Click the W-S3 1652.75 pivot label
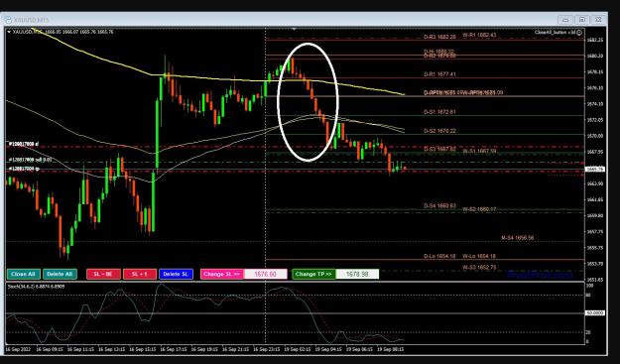 (479, 267)
